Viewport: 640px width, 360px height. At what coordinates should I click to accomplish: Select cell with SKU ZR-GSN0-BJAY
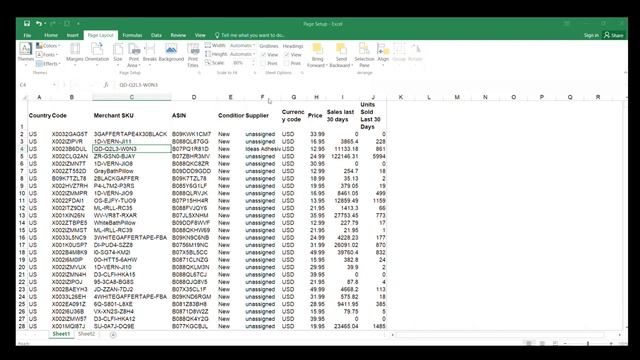pyautogui.click(x=131, y=156)
